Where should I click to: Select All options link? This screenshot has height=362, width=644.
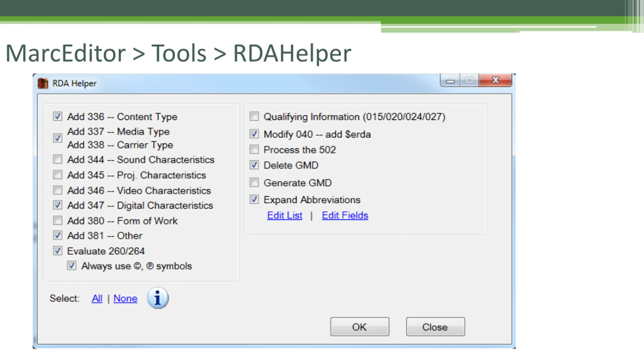(97, 298)
